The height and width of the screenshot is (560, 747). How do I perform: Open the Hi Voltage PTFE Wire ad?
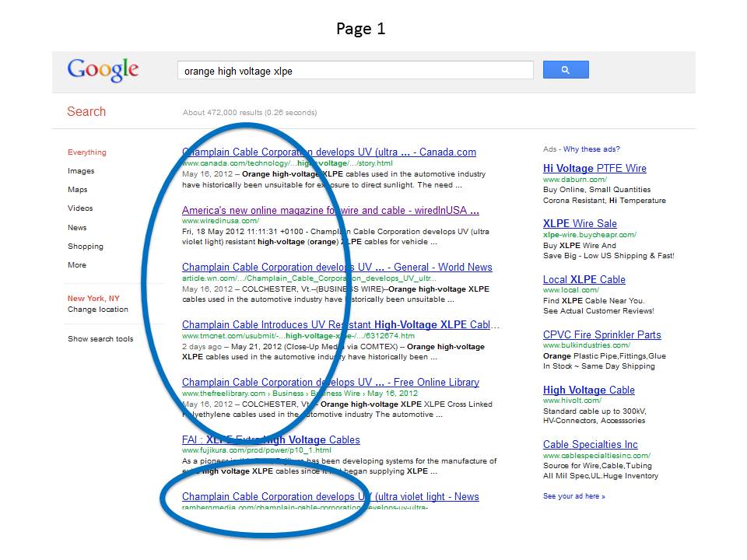594,168
